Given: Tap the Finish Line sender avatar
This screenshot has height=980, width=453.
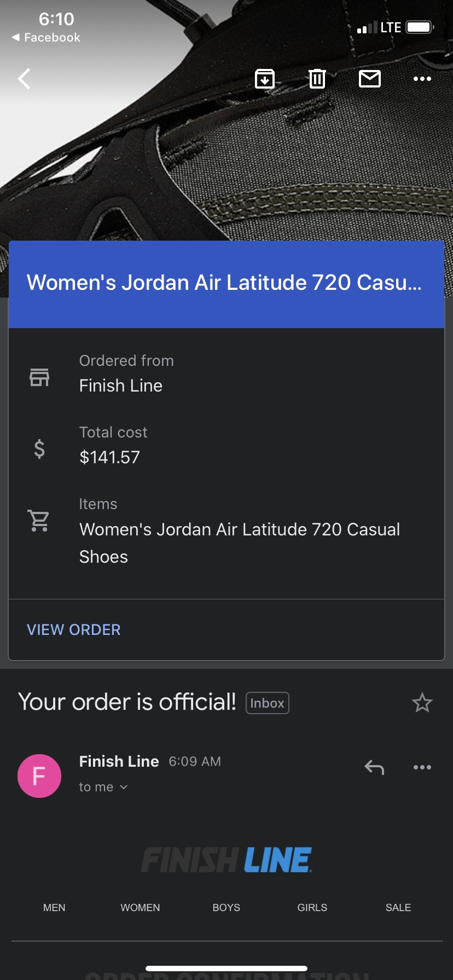Looking at the screenshot, I should coord(39,776).
